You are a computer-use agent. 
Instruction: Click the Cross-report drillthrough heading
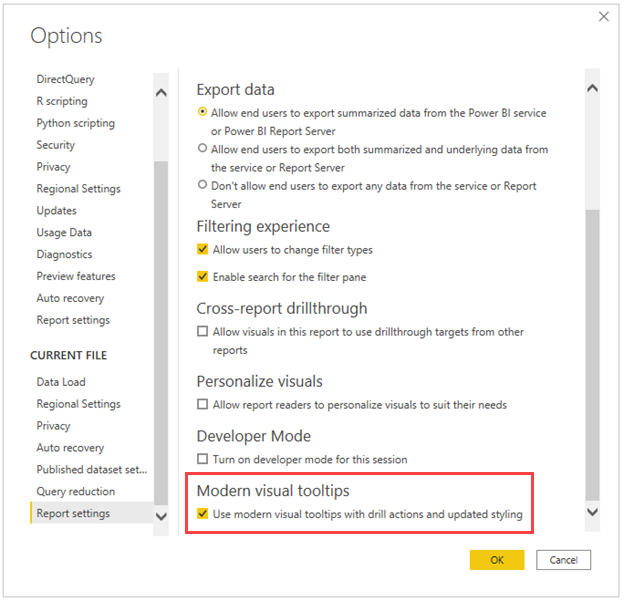tap(282, 308)
